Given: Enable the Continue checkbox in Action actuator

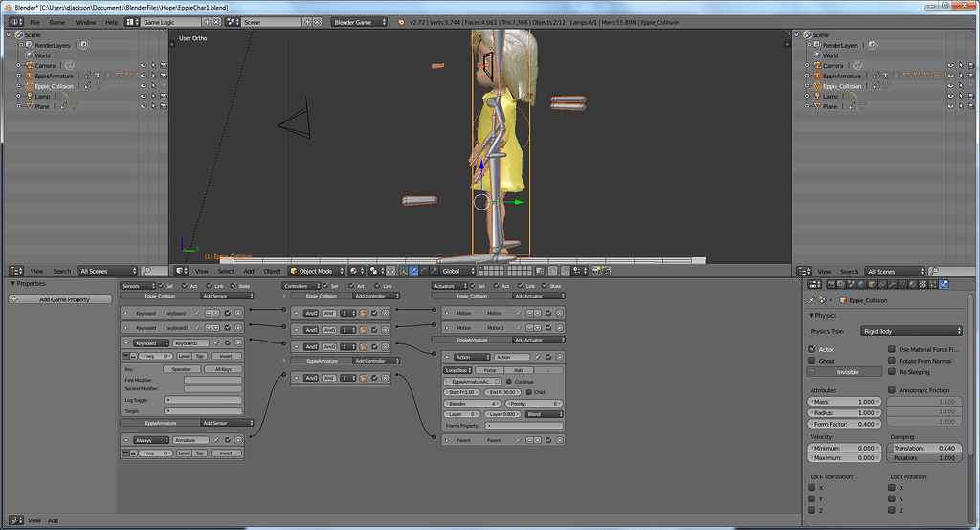Looking at the screenshot, I should pyautogui.click(x=509, y=382).
